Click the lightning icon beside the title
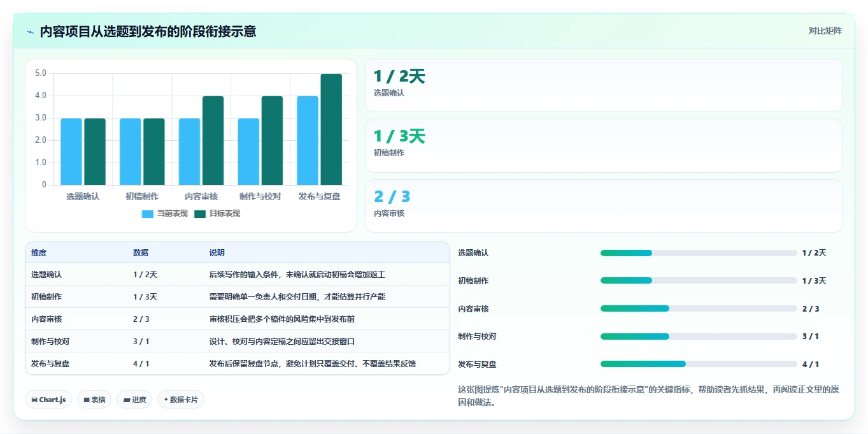The image size is (868, 434). tap(31, 32)
